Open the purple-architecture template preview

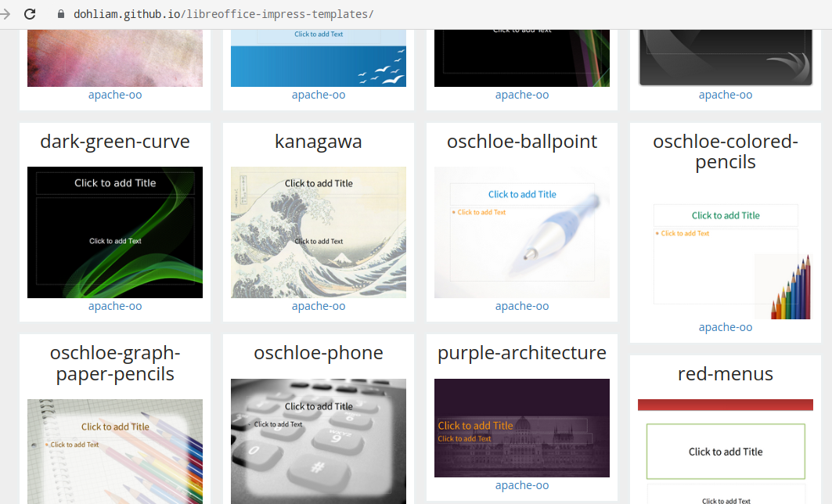click(x=522, y=427)
